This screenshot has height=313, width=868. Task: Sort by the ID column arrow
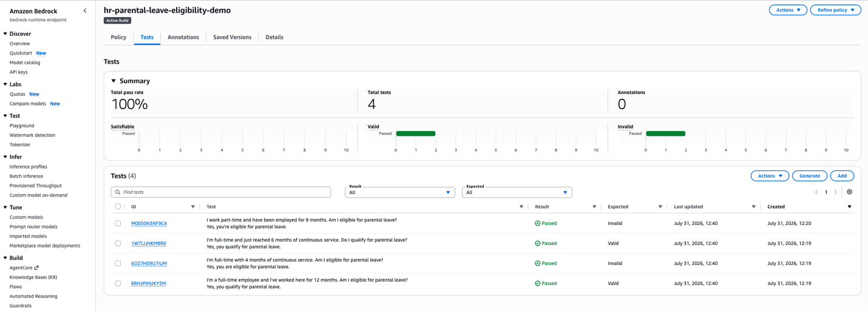click(x=193, y=207)
